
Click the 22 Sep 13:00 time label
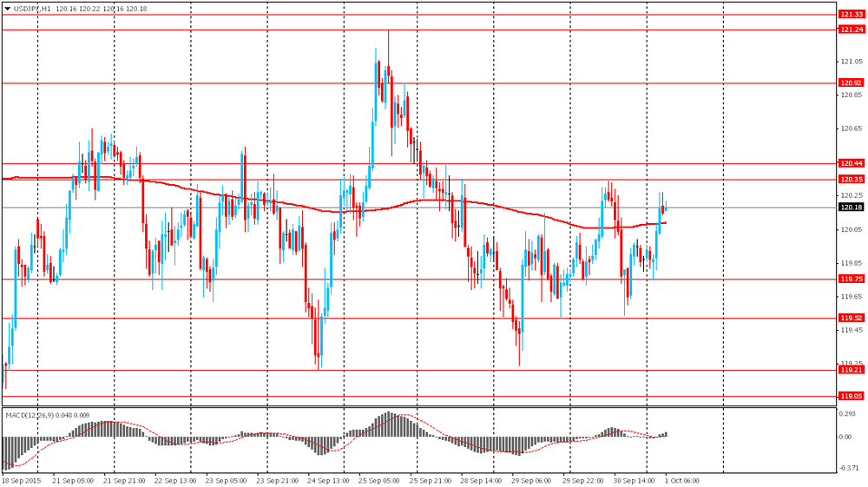[x=175, y=480]
